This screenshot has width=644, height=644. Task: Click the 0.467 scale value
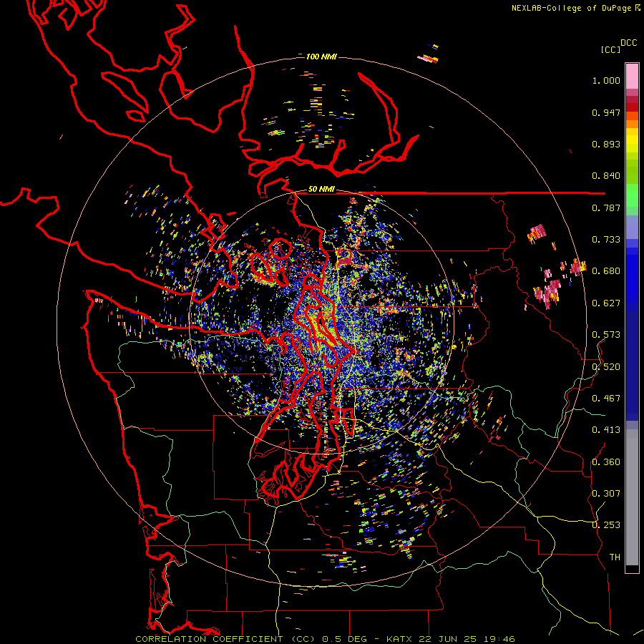606,399
